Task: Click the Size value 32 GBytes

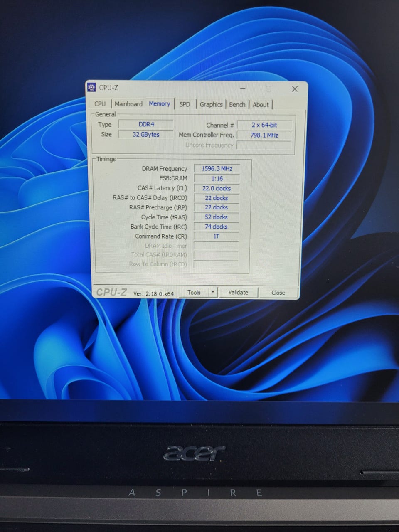Action: click(x=146, y=134)
